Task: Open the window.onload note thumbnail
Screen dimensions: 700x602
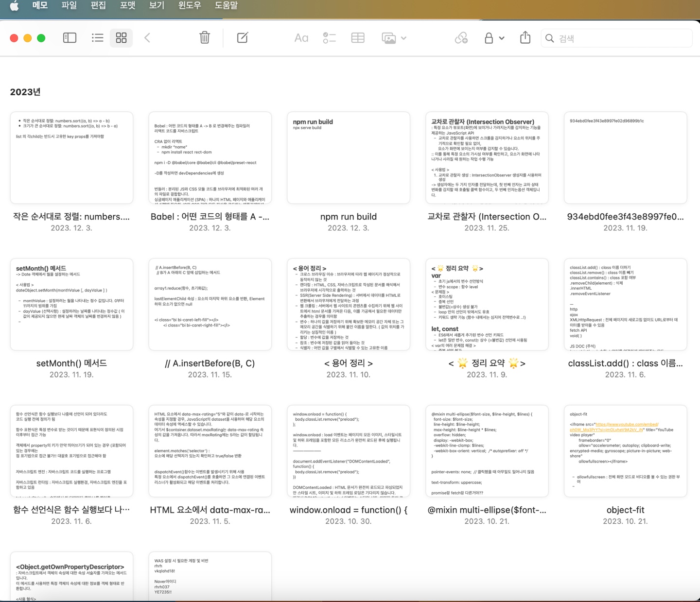Action: [349, 451]
